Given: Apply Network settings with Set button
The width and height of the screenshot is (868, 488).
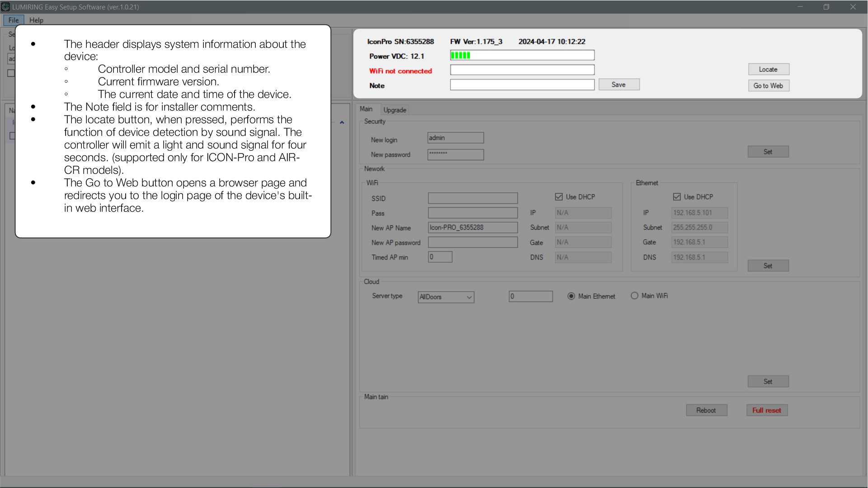Looking at the screenshot, I should pos(768,265).
